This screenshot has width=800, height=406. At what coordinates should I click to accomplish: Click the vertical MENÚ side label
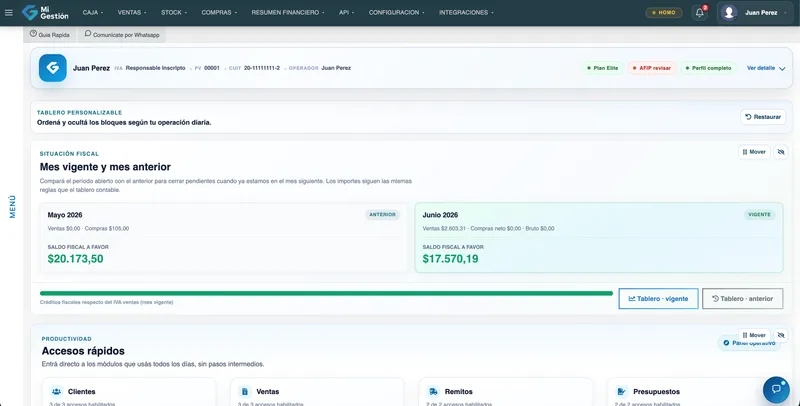12,207
